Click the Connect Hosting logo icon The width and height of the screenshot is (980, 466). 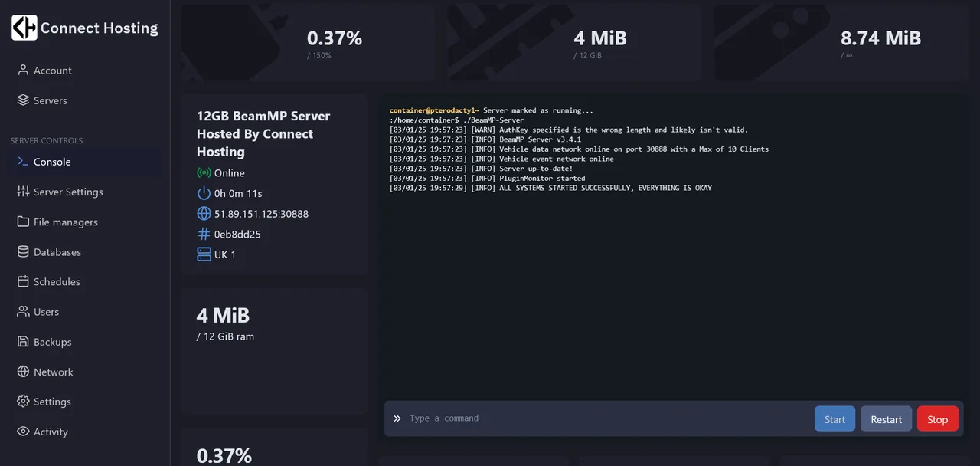tap(24, 28)
